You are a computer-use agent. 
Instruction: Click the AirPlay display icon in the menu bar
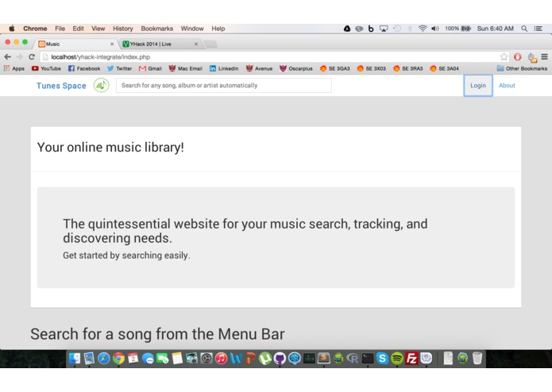[384, 29]
